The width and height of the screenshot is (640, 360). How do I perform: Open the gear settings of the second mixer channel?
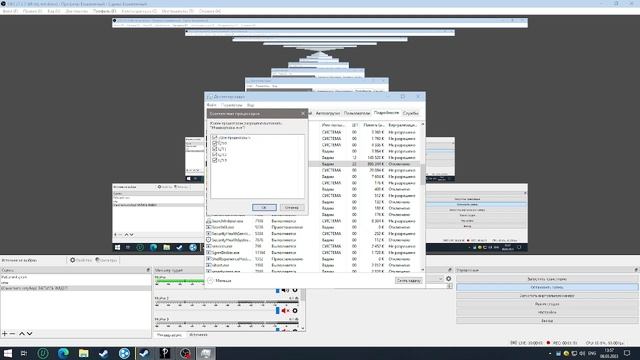pyautogui.click(x=295, y=311)
